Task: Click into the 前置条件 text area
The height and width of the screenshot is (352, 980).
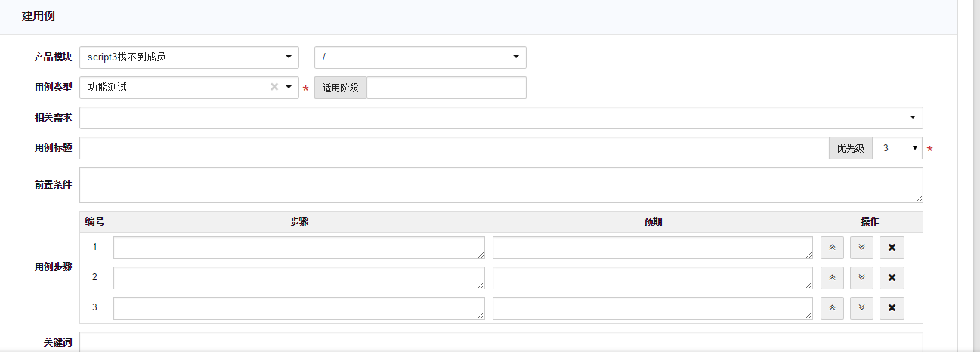Action: [x=500, y=185]
